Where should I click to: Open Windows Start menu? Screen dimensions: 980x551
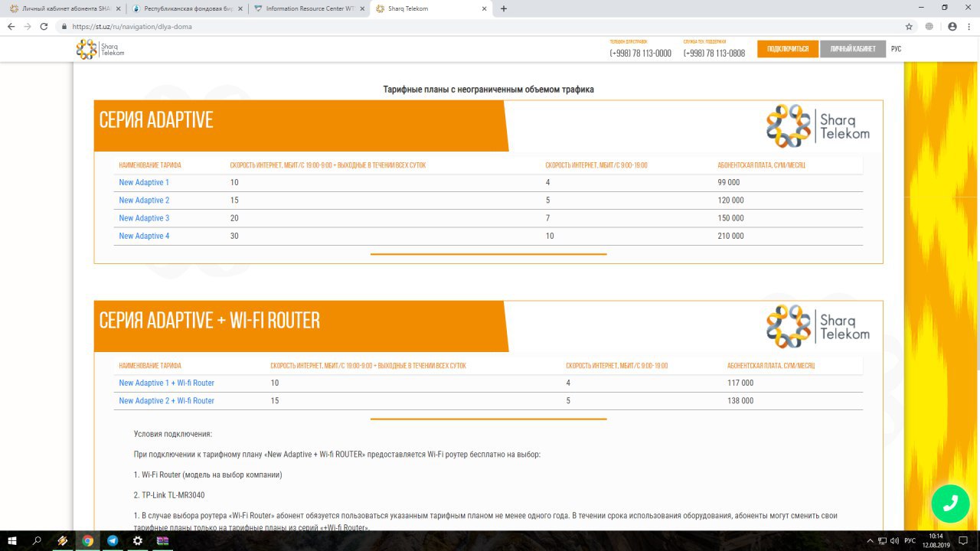[11, 540]
